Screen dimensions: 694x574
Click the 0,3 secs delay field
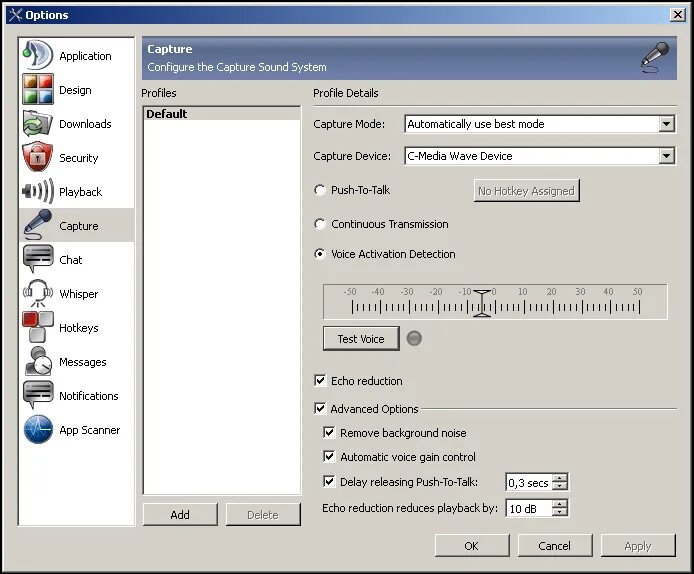coord(529,482)
